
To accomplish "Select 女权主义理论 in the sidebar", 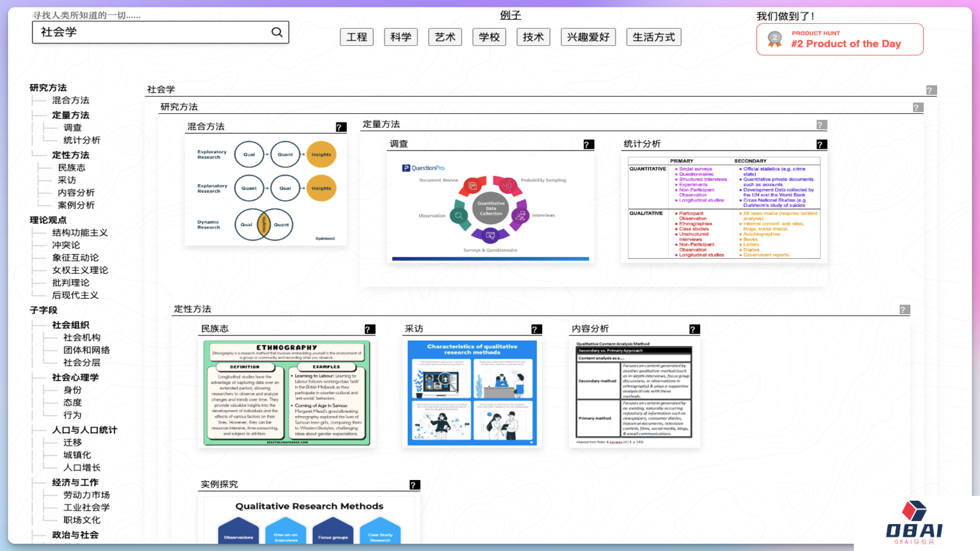I will point(80,270).
